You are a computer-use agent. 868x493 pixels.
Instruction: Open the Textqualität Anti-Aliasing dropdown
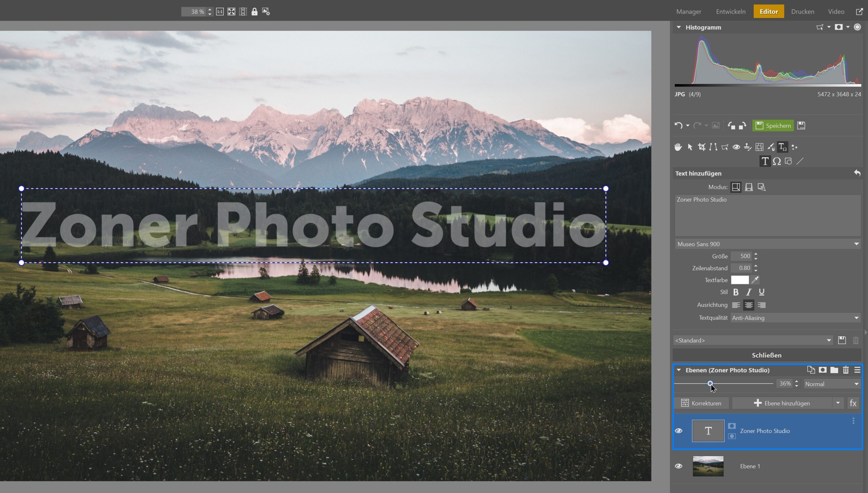tap(795, 318)
